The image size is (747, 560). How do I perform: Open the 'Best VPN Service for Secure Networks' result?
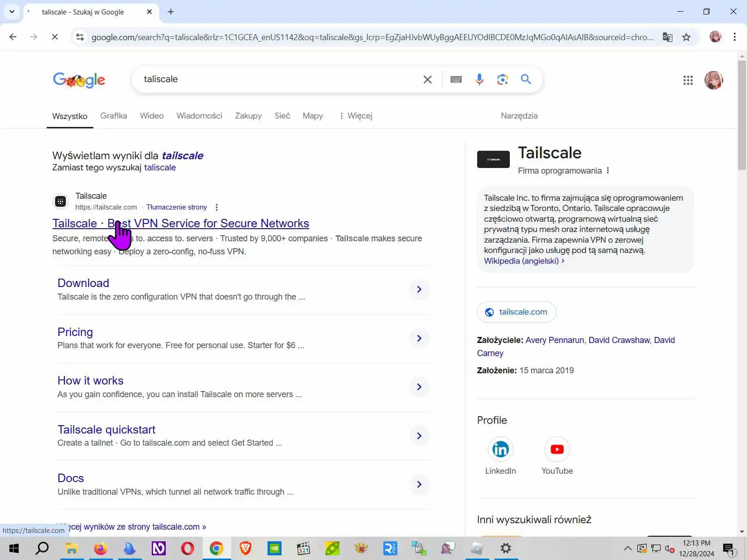click(x=181, y=224)
